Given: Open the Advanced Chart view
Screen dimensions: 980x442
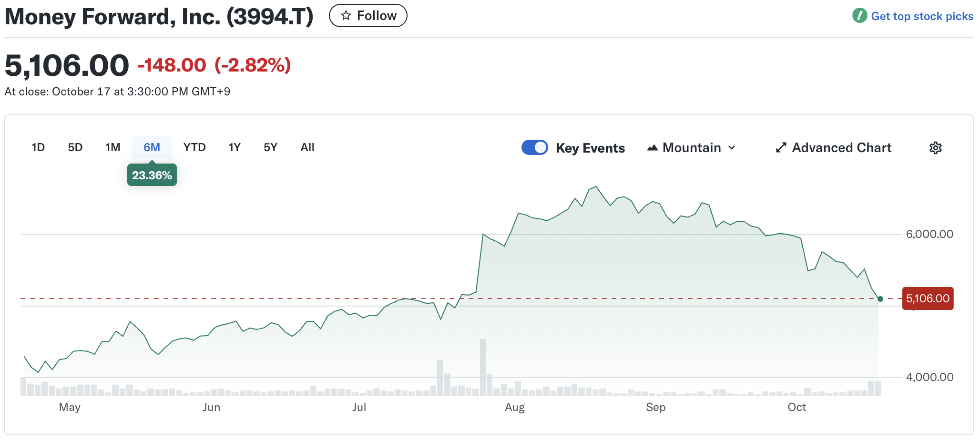Looking at the screenshot, I should [841, 148].
